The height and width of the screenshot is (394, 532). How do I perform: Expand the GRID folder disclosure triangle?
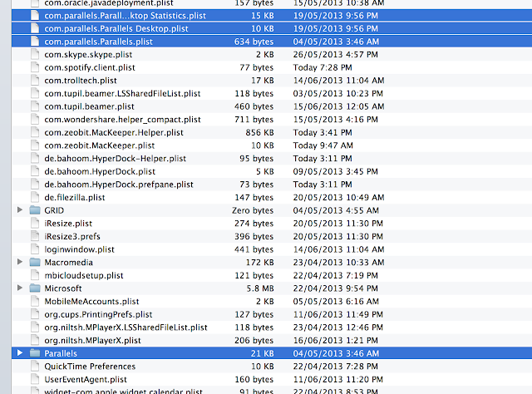coord(20,210)
